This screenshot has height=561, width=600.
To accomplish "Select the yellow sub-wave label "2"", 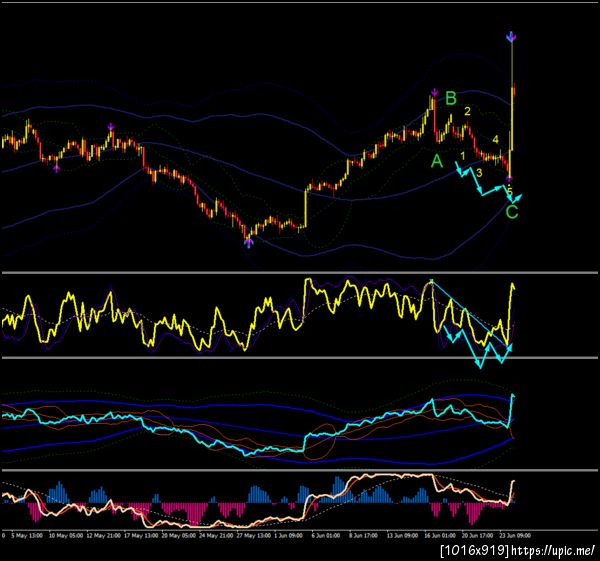I will click(x=467, y=111).
